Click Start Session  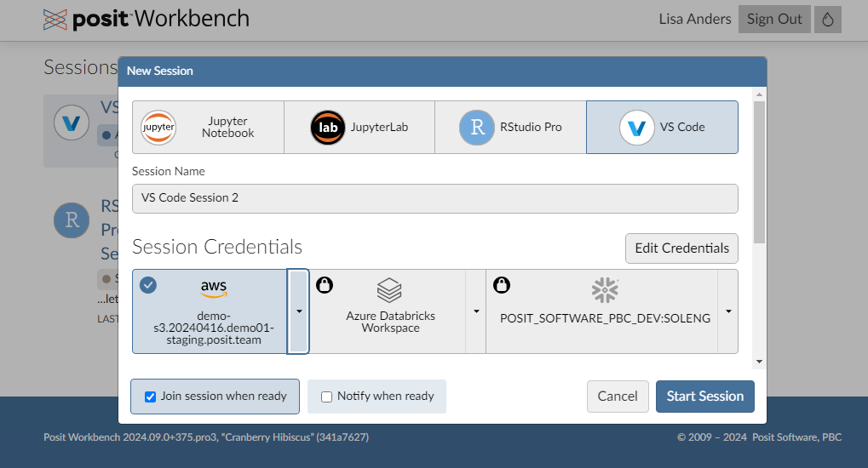(x=704, y=396)
